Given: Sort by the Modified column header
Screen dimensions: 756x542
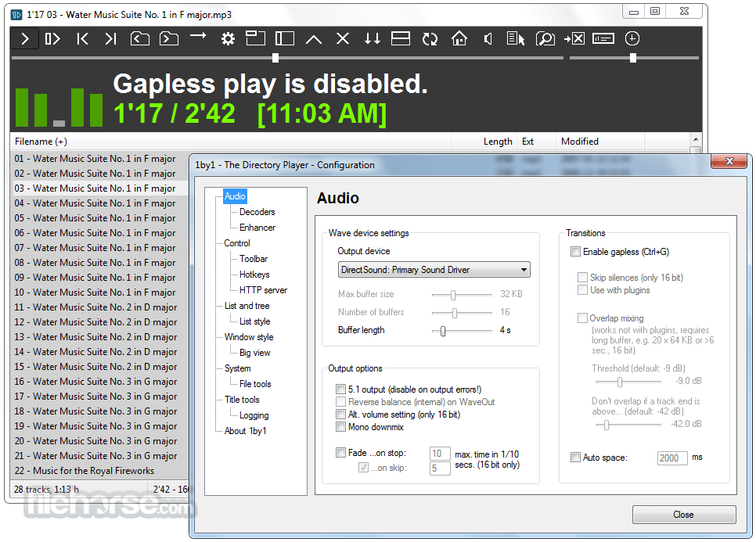Looking at the screenshot, I should click(599, 142).
